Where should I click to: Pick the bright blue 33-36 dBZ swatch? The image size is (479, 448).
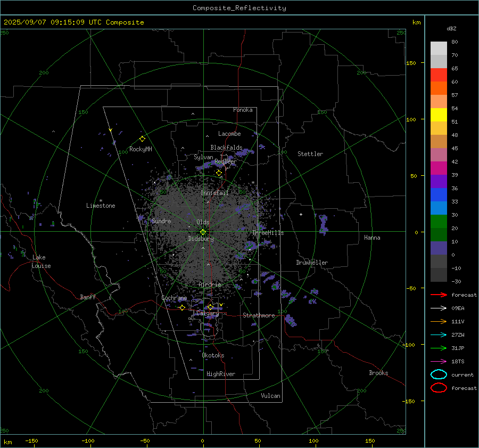[x=439, y=195]
